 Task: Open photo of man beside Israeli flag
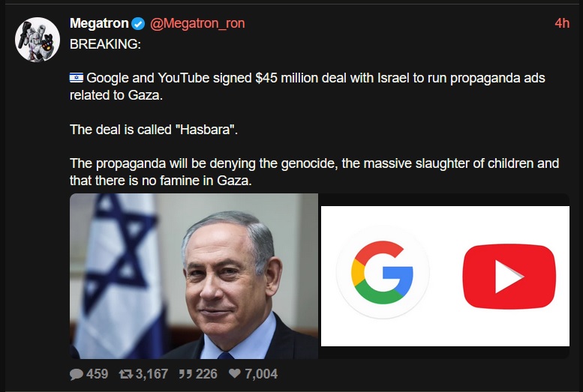click(194, 276)
